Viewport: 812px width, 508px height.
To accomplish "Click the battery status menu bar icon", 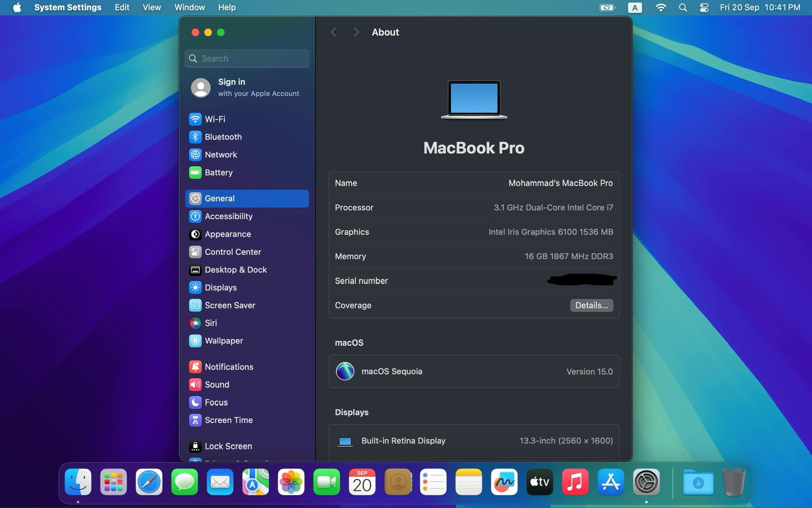I will (x=607, y=7).
